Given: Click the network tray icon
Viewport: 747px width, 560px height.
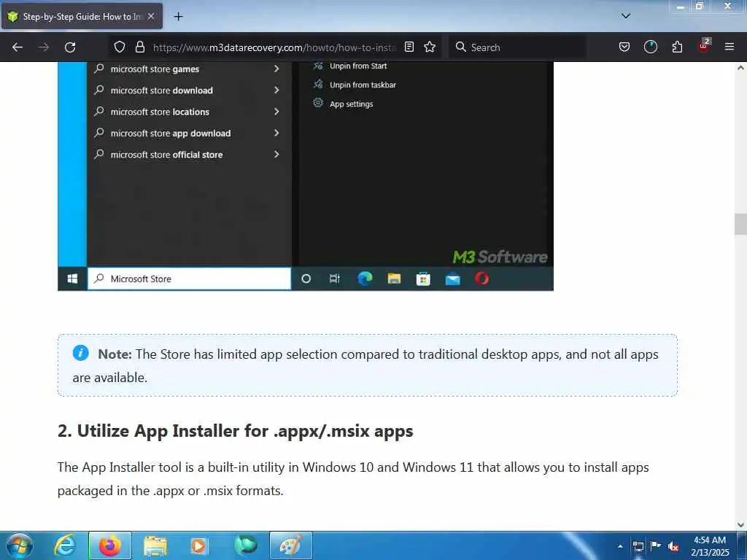Looking at the screenshot, I should pyautogui.click(x=638, y=546).
